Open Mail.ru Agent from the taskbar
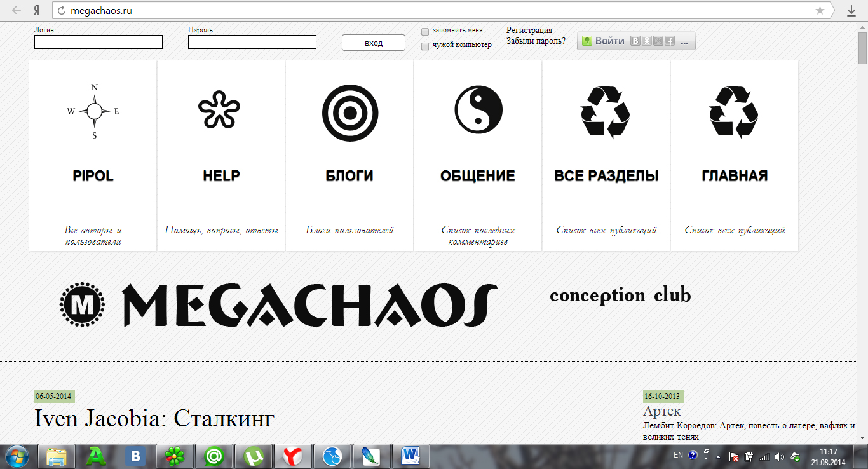868x469 pixels. [214, 456]
